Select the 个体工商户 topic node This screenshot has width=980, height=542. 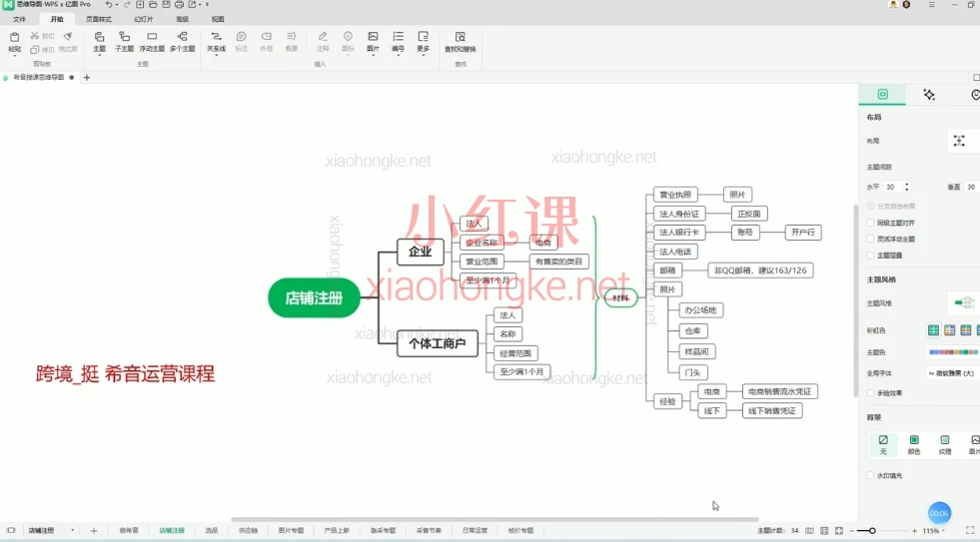coord(438,343)
